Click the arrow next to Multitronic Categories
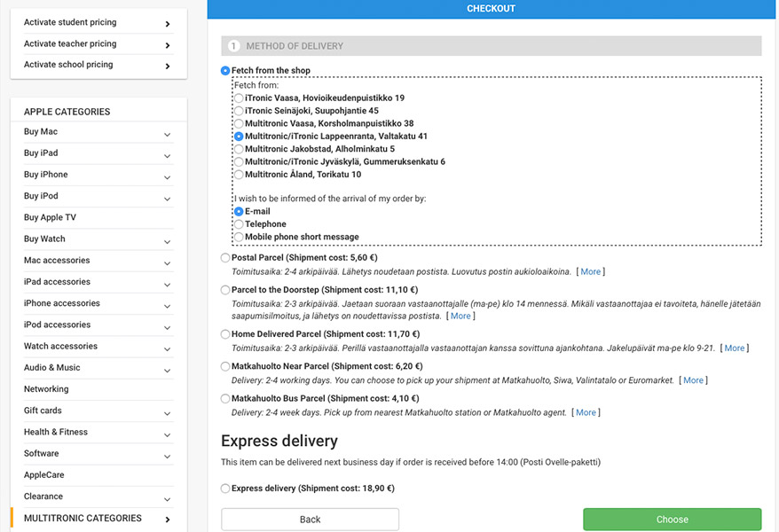The width and height of the screenshot is (779, 532). (168, 520)
